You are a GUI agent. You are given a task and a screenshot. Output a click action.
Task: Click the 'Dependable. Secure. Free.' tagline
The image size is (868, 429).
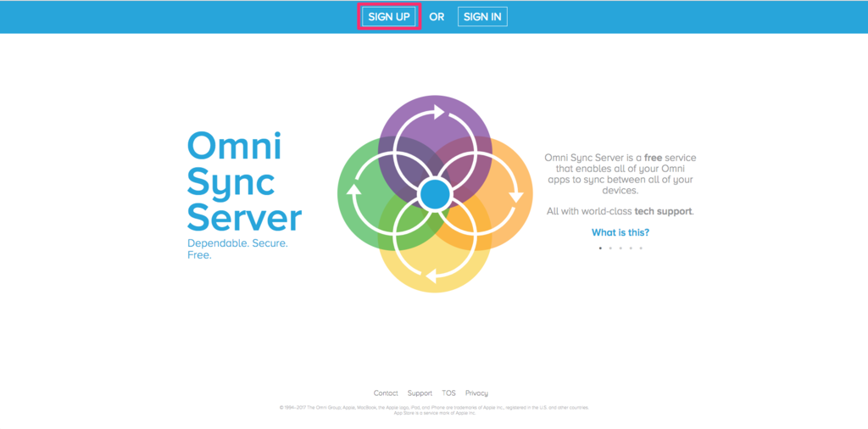[x=237, y=249]
